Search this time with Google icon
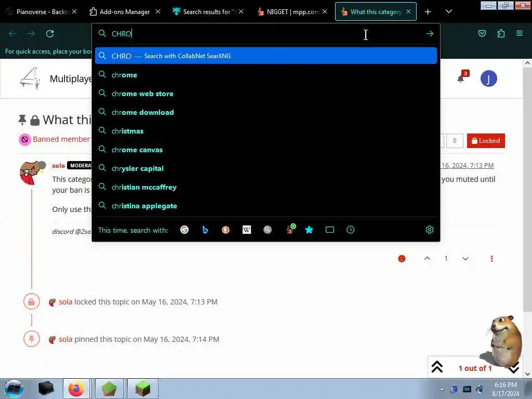 click(184, 230)
